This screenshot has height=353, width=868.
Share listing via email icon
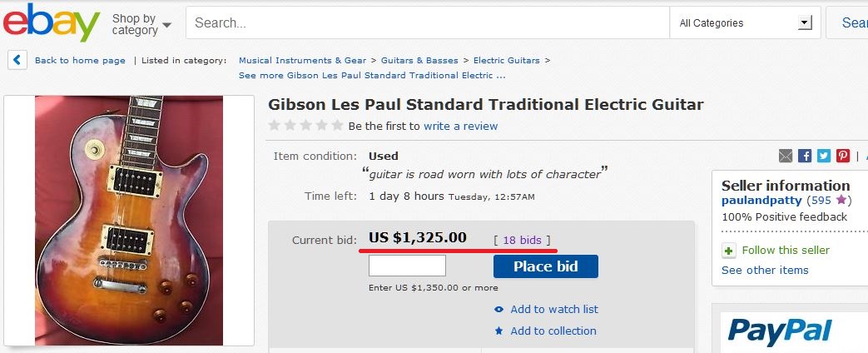786,156
